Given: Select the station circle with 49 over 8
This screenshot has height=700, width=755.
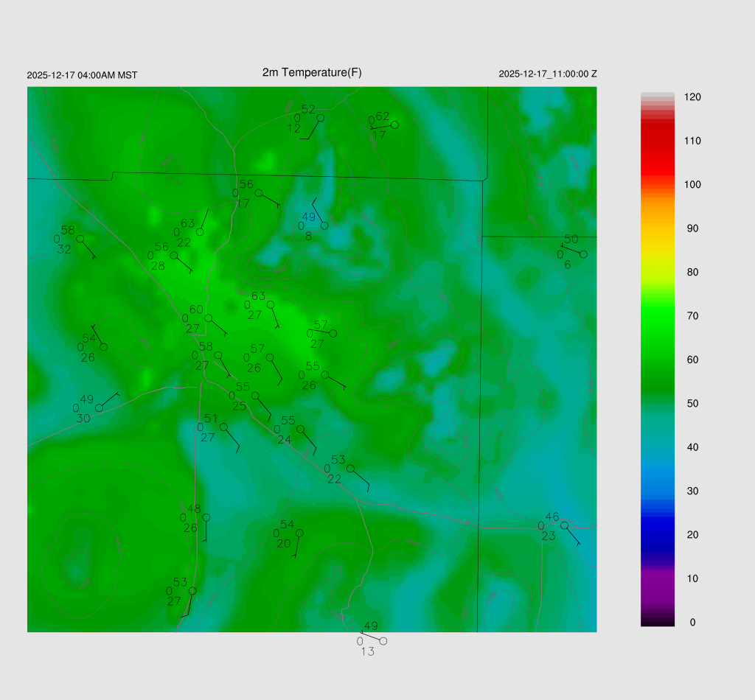Looking at the screenshot, I should click(324, 225).
